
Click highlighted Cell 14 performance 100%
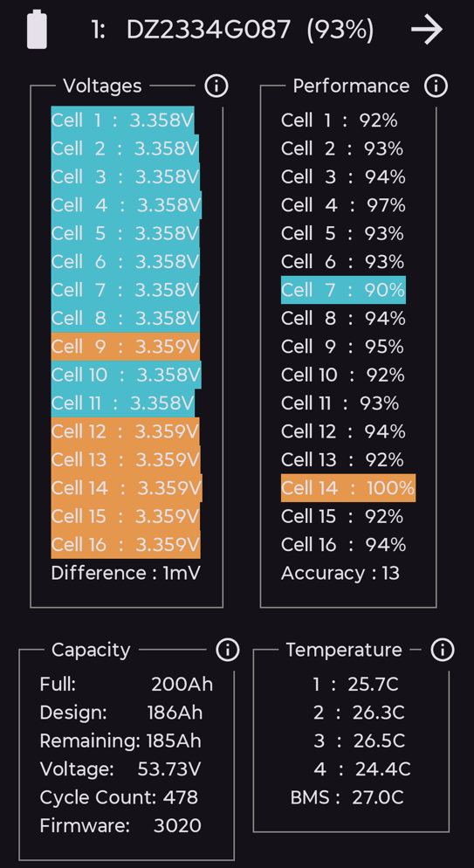tap(348, 488)
